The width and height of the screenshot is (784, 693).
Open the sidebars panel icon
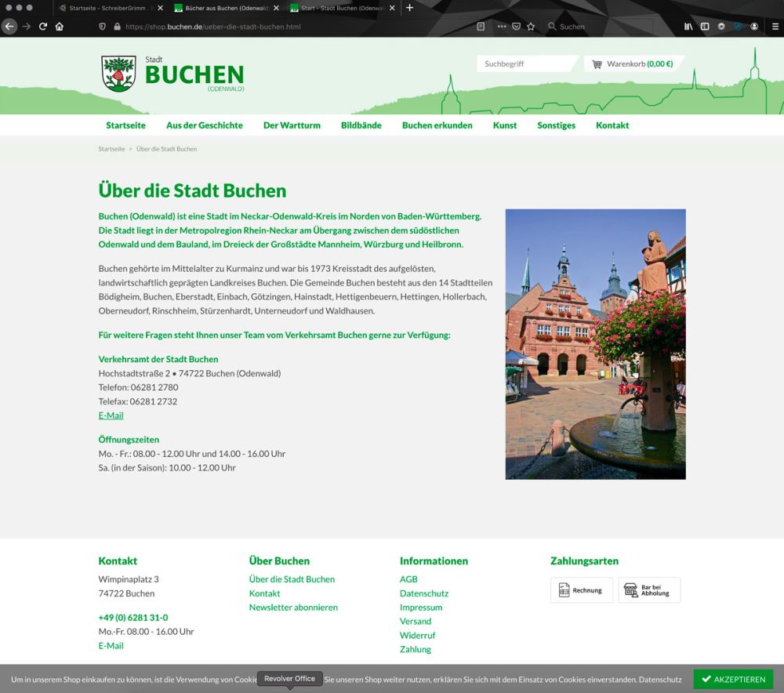704,26
